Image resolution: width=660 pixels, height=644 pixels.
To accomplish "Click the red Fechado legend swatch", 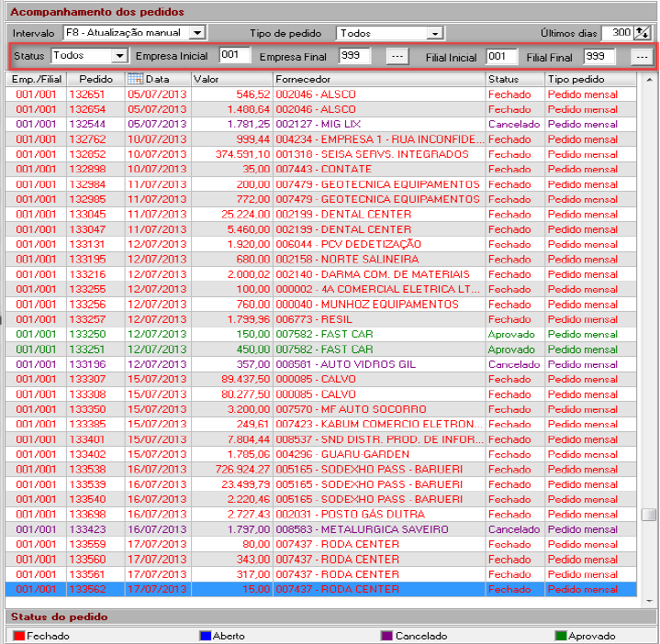I will coord(19,636).
